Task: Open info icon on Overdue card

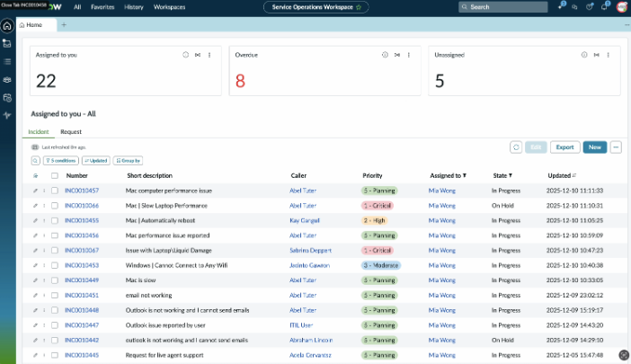Action: pyautogui.click(x=385, y=55)
